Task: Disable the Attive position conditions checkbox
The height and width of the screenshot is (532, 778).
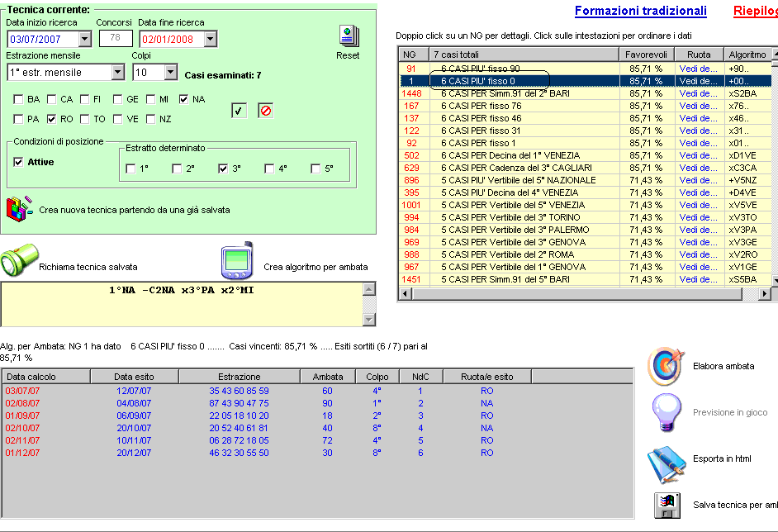Action: coord(18,162)
